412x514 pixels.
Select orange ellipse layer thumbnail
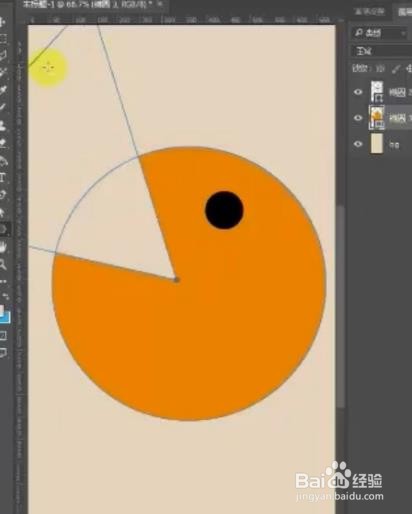pos(377,117)
